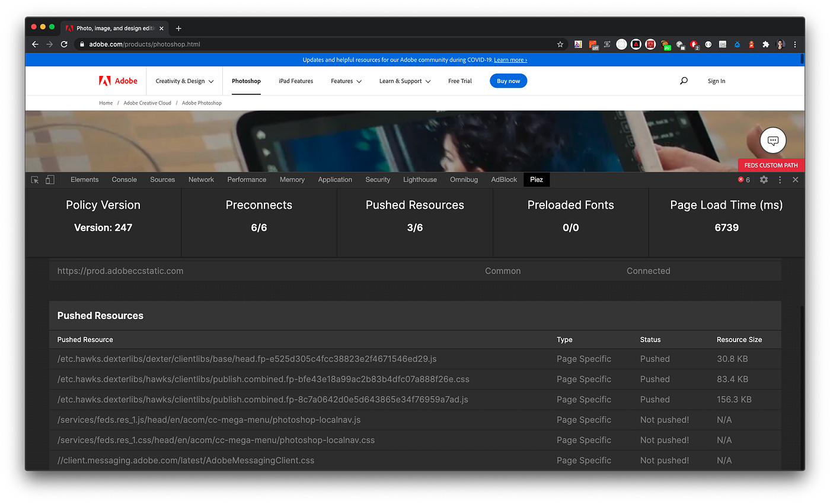Click the Buy now button
830x504 pixels.
point(508,81)
